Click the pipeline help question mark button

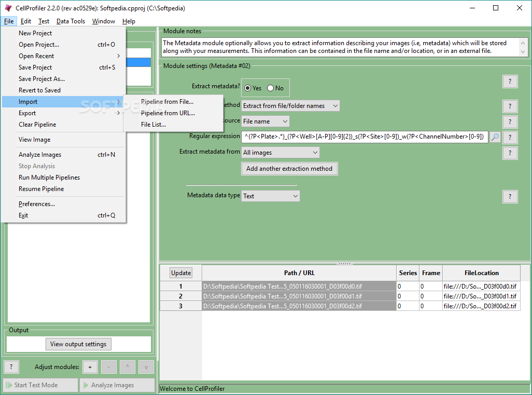(x=11, y=367)
